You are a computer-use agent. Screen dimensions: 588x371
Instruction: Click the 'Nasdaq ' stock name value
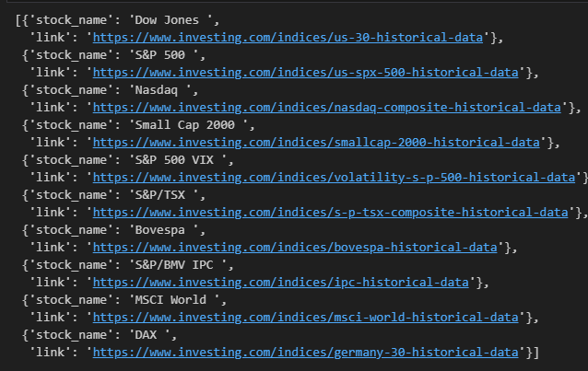[159, 90]
